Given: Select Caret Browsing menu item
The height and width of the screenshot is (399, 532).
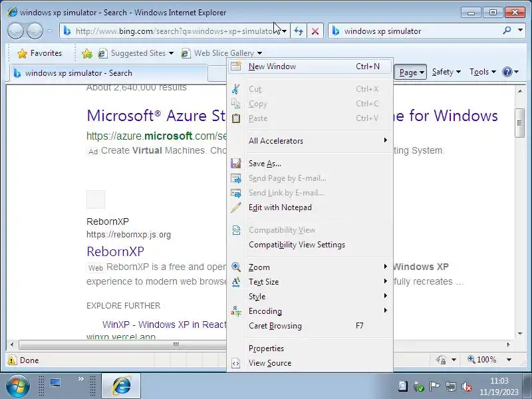Looking at the screenshot, I should [x=310, y=326].
